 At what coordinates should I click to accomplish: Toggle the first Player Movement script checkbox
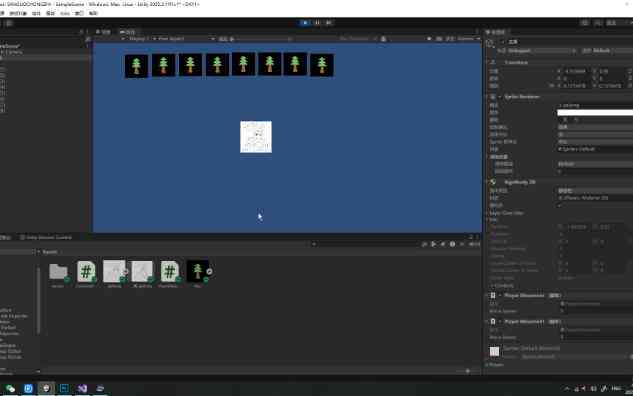click(500, 295)
